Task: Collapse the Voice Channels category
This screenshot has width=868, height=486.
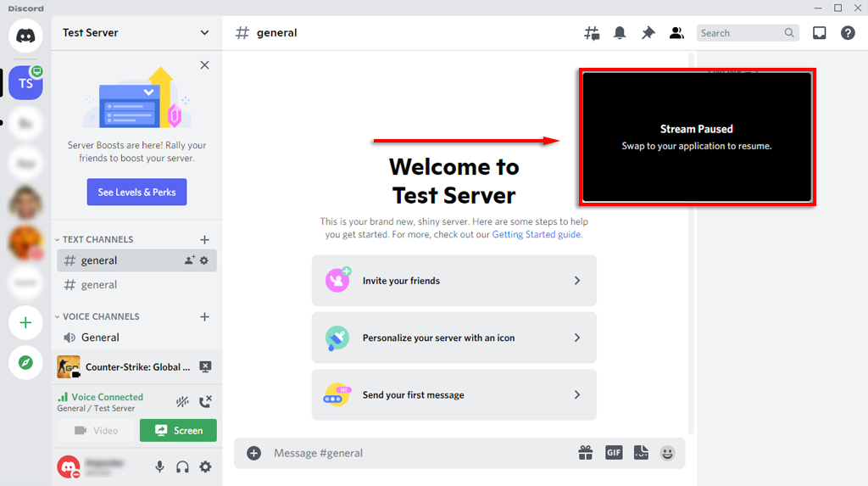Action: (x=101, y=316)
